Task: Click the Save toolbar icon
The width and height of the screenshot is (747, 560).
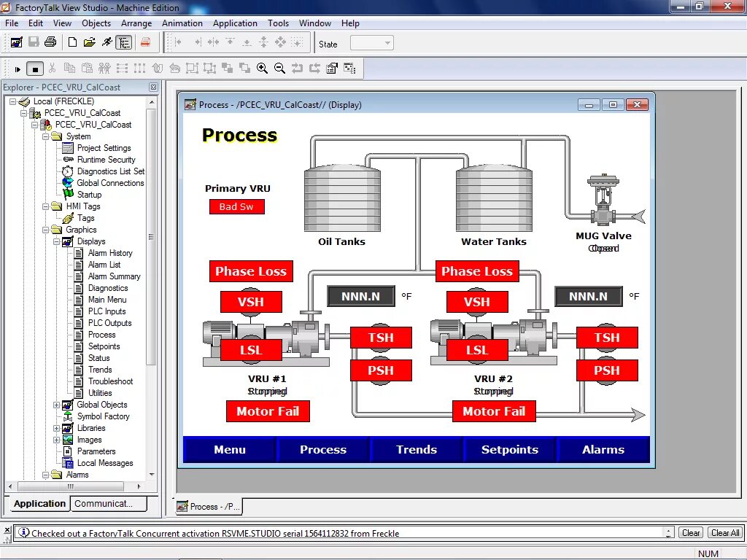Action: point(34,43)
